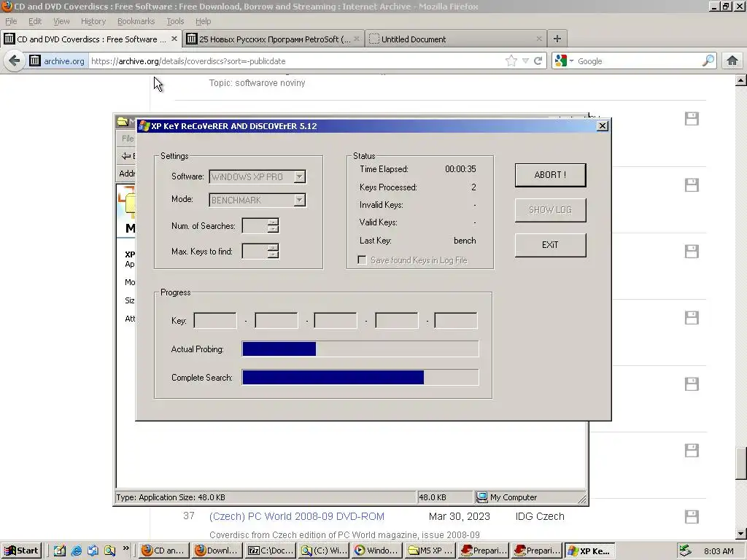Open the Google search engine dropdown
Viewport: 747px width, 560px height.
(x=565, y=61)
